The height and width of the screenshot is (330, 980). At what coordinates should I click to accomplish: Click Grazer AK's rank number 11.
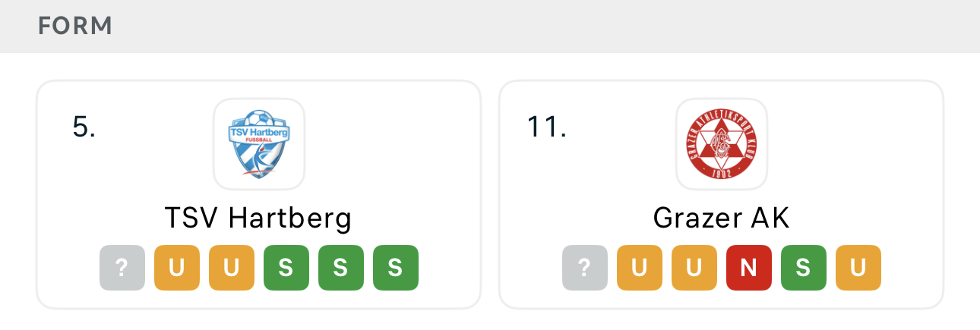[x=547, y=127]
